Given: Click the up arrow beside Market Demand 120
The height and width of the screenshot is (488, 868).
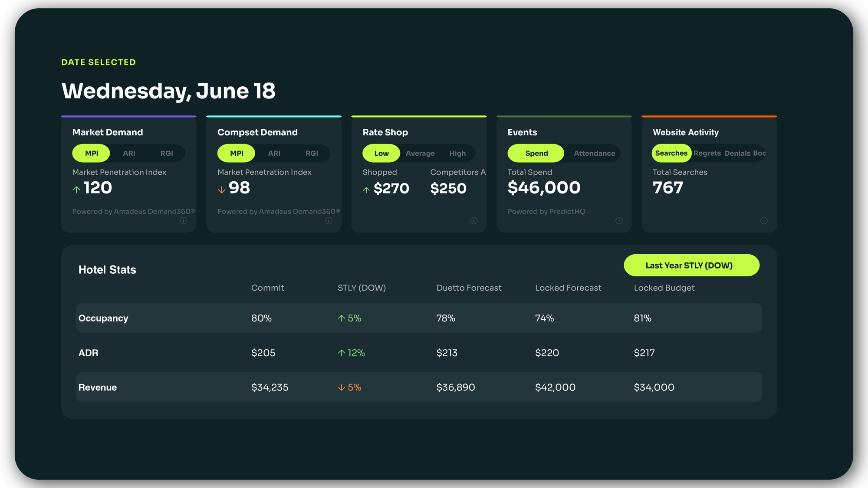Looking at the screenshot, I should coord(76,190).
